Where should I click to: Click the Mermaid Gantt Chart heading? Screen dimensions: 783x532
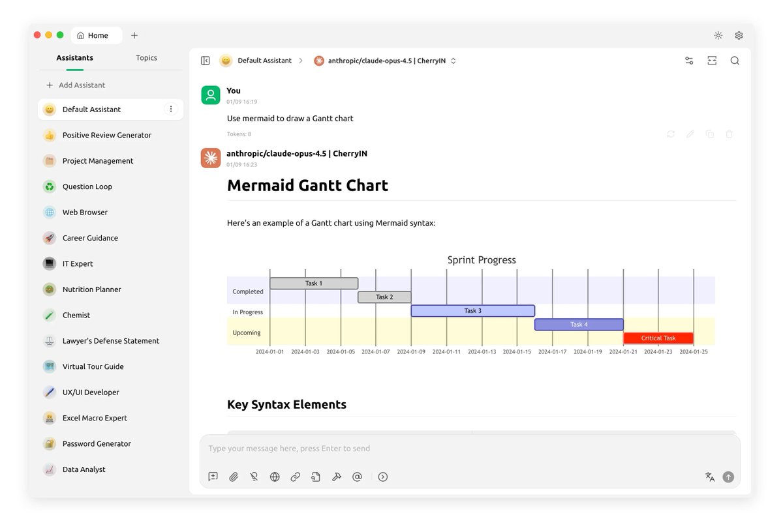(307, 186)
